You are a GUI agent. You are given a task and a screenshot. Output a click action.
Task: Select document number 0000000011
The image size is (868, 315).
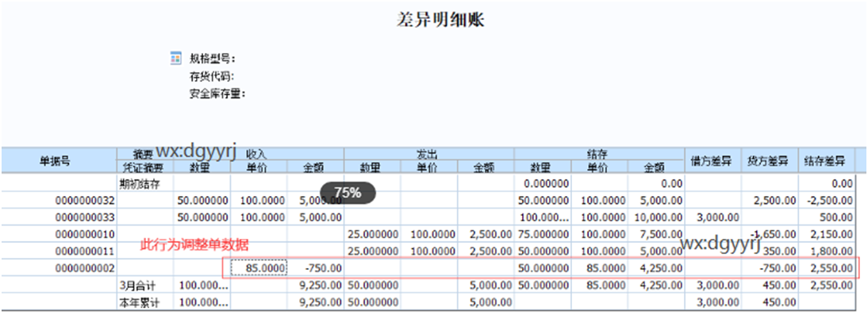coord(85,252)
